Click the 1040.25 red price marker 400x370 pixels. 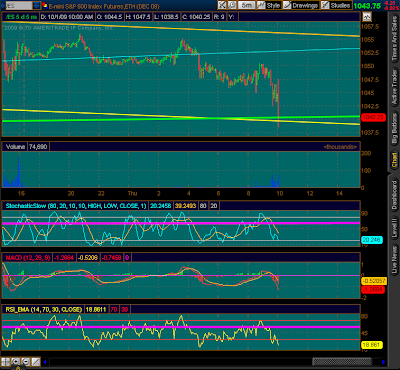373,117
